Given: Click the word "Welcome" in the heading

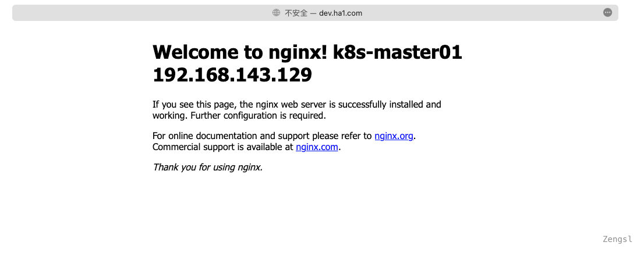Looking at the screenshot, I should click(195, 52).
